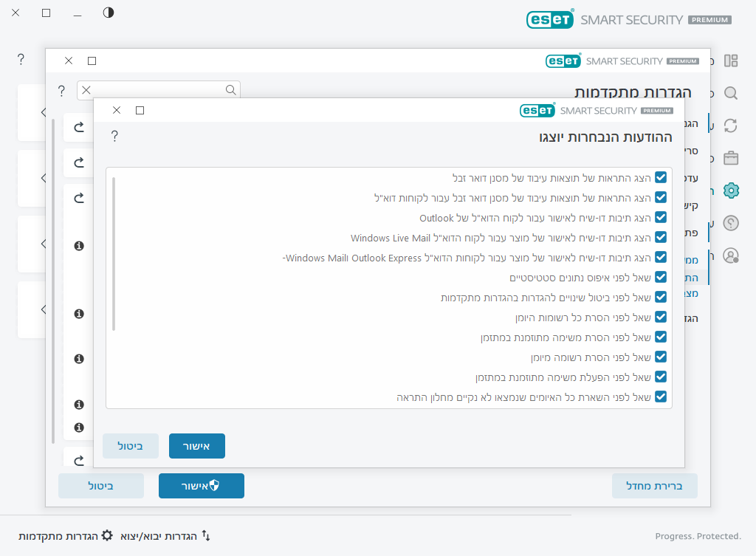The width and height of the screenshot is (756, 556).
Task: Click the bottom revert arrow in settings column
Action: click(x=79, y=461)
